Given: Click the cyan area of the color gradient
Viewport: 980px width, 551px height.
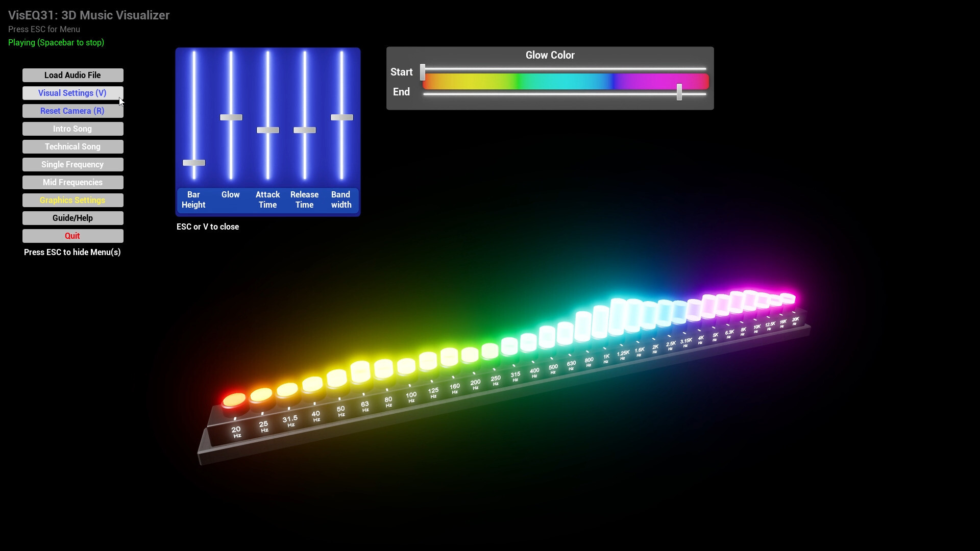Looking at the screenshot, I should (x=567, y=82).
